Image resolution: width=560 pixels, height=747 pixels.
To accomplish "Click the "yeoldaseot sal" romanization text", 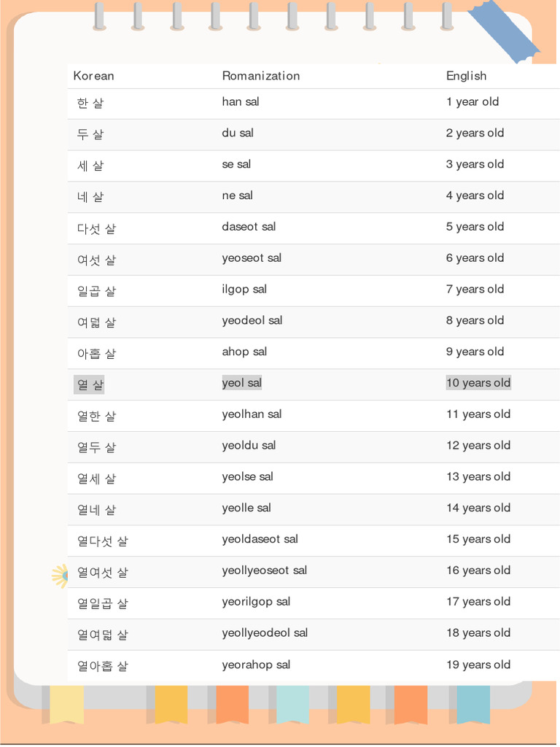I will pos(260,539).
